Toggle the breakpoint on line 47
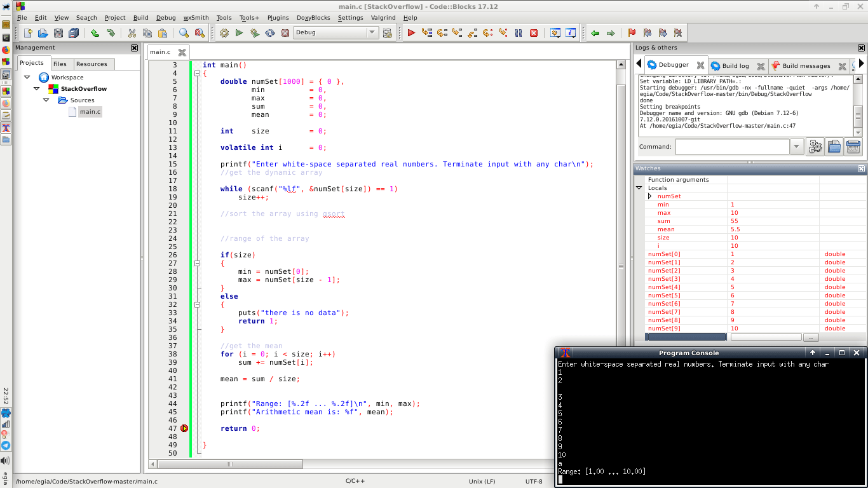 184,428
